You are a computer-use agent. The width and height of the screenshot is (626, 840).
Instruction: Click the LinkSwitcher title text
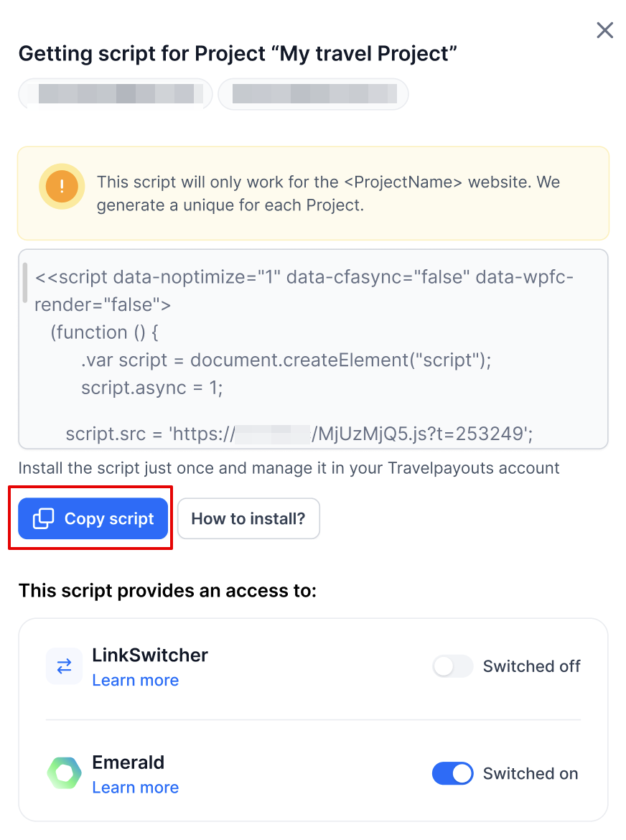pos(150,655)
